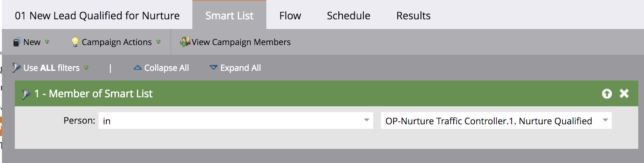
Task: Open the Schedule tab
Action: click(348, 16)
